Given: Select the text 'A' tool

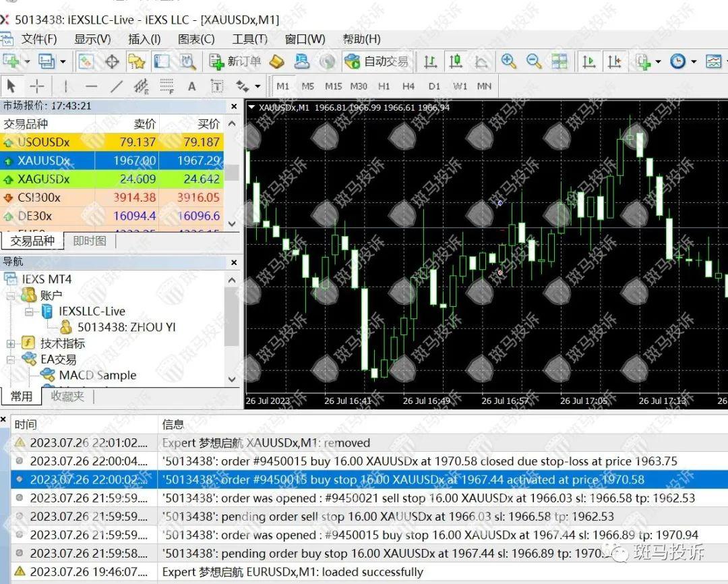Looking at the screenshot, I should click(191, 86).
